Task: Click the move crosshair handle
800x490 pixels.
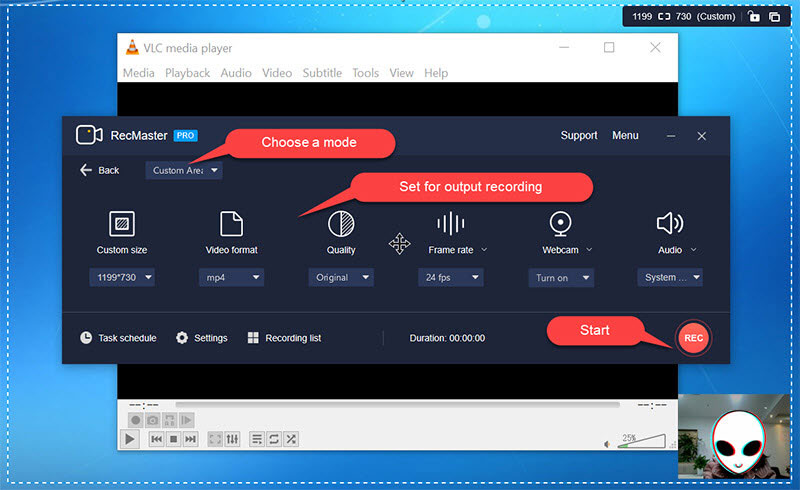Action: [x=399, y=243]
